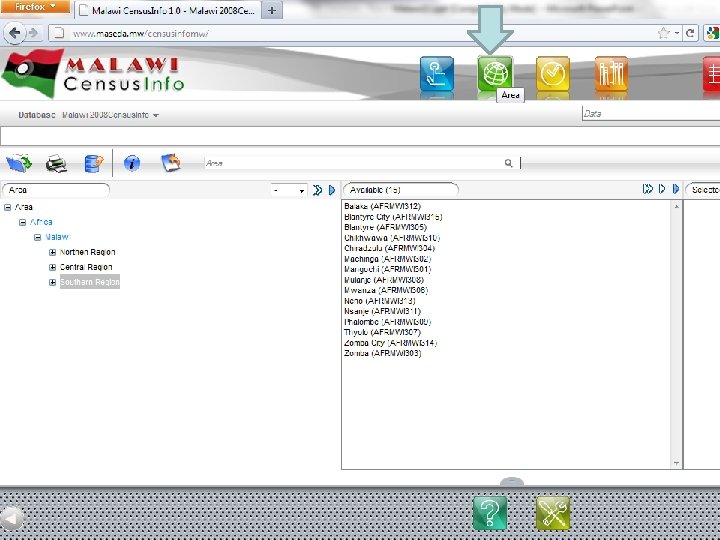
Task: Select Chiradzulu in Available list
Action: pyautogui.click(x=389, y=248)
